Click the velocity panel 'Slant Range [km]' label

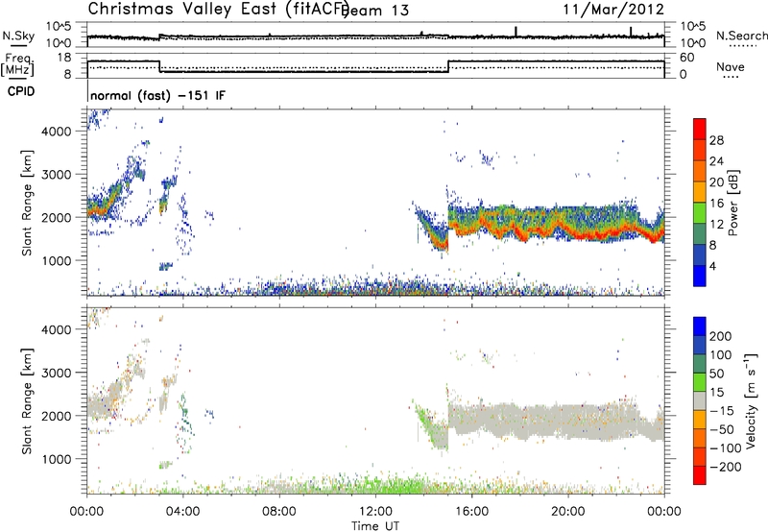(27, 401)
